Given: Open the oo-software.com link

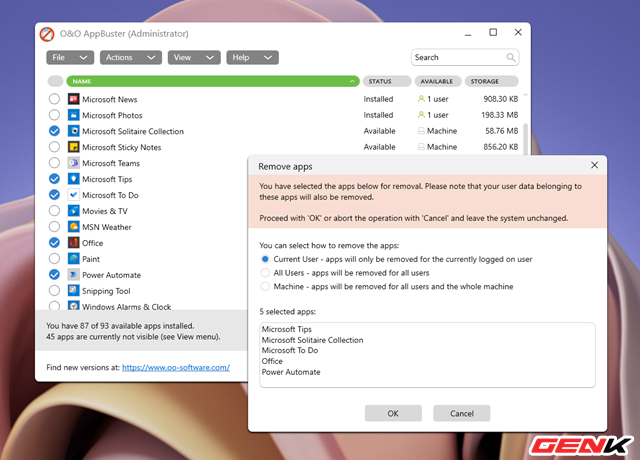Looking at the screenshot, I should [176, 367].
